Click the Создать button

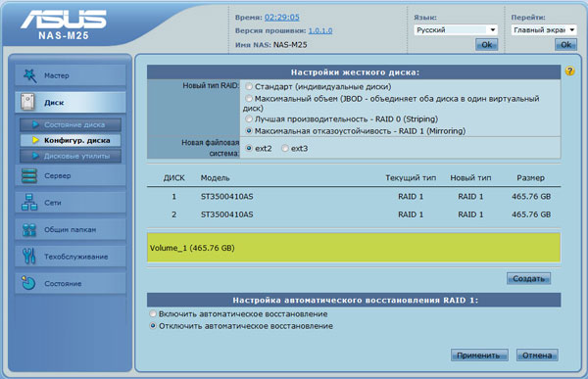tap(529, 278)
